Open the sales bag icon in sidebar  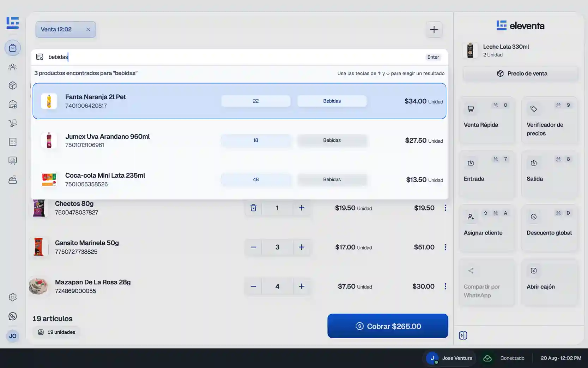[13, 48]
